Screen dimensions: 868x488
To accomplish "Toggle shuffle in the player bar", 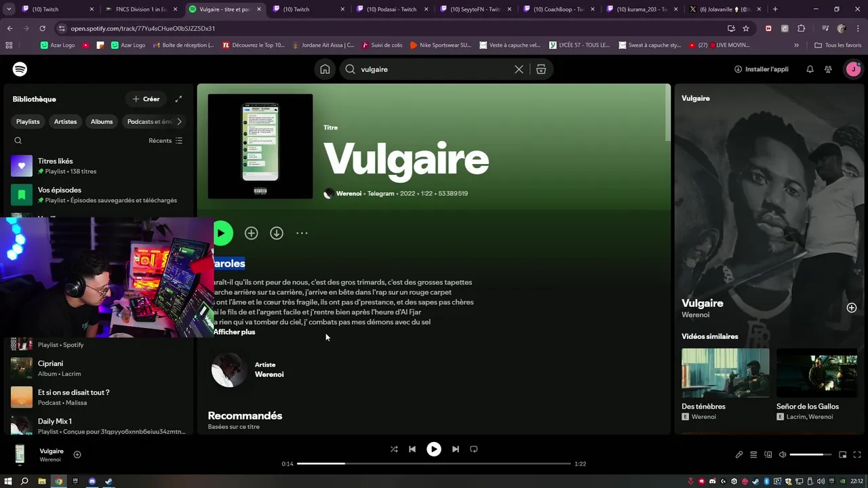I will (x=394, y=449).
